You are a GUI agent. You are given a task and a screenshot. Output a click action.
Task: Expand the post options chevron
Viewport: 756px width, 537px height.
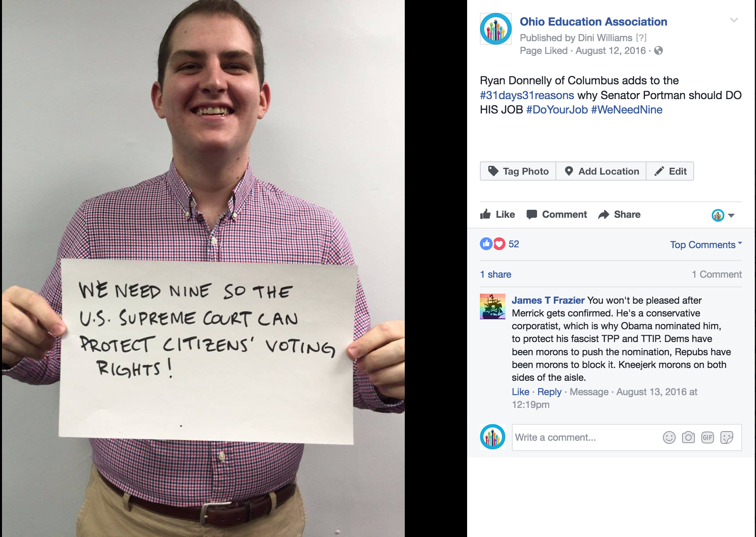(734, 20)
